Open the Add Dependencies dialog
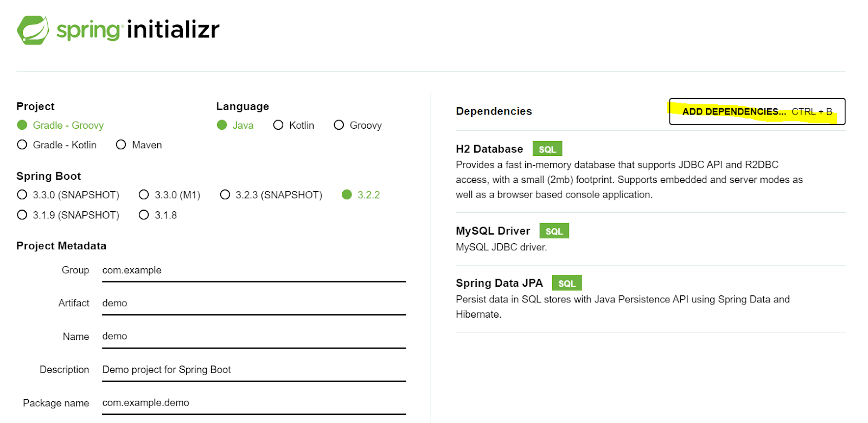This screenshot has height=423, width=868. pos(757,112)
